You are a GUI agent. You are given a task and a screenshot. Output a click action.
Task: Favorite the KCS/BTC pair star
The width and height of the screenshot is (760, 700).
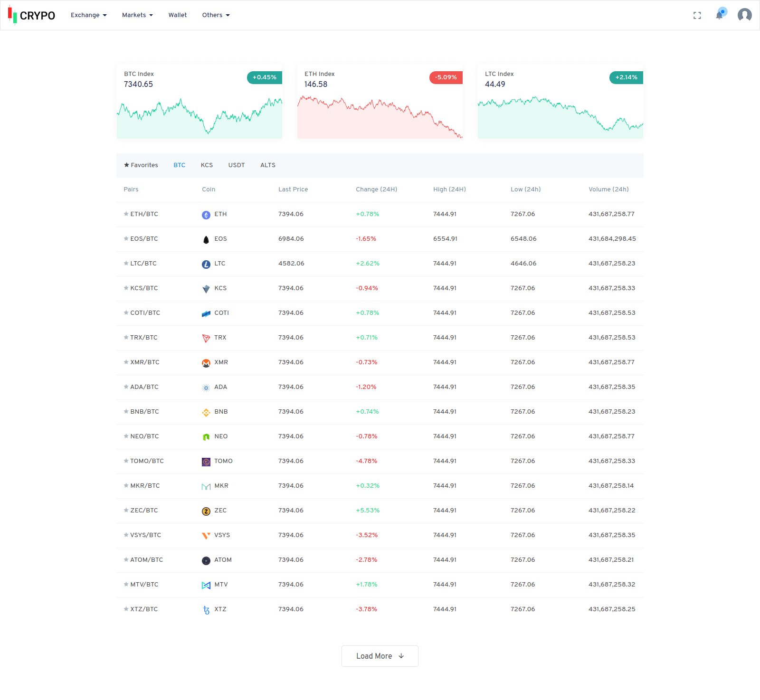tap(126, 288)
